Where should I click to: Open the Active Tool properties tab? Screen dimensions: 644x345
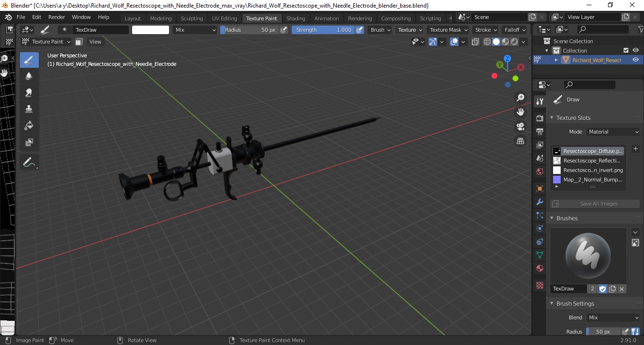pos(539,101)
